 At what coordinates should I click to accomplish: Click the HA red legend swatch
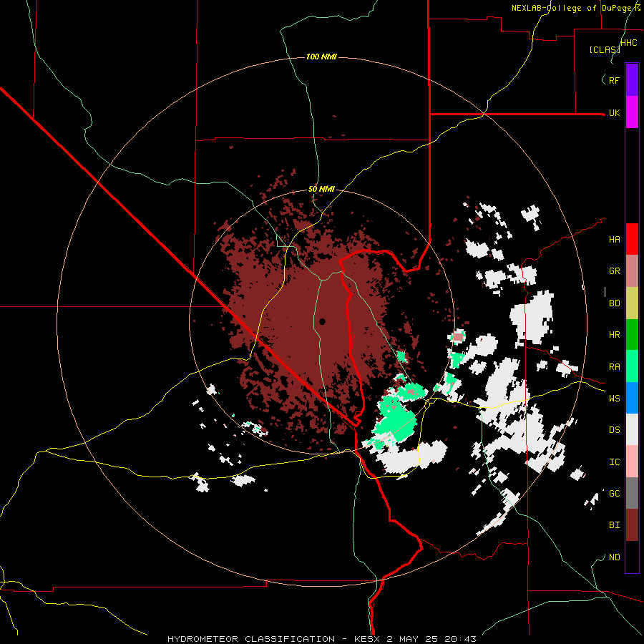pyautogui.click(x=632, y=239)
